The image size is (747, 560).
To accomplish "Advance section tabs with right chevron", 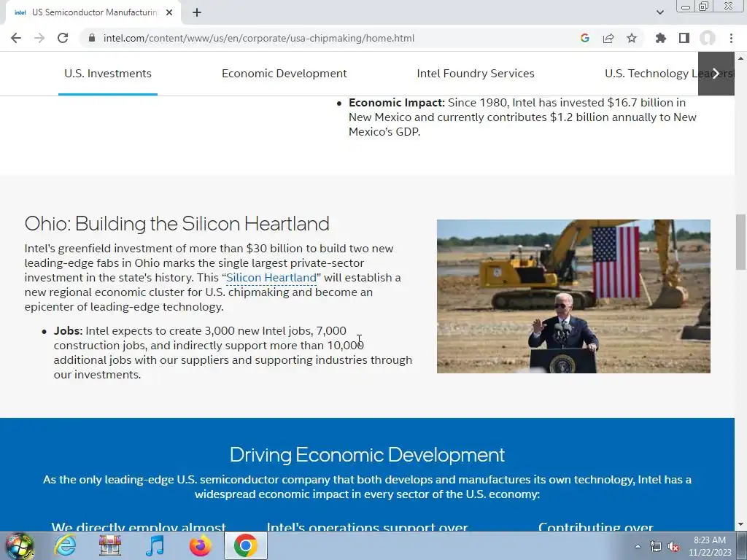I will 716,74.
